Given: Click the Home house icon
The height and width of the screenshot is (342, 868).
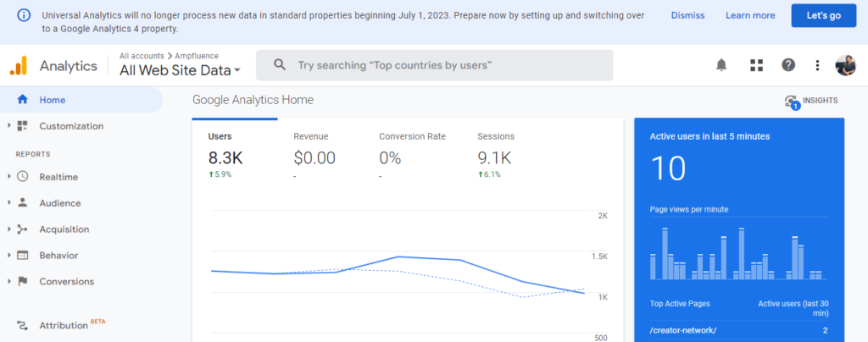Looking at the screenshot, I should (23, 100).
